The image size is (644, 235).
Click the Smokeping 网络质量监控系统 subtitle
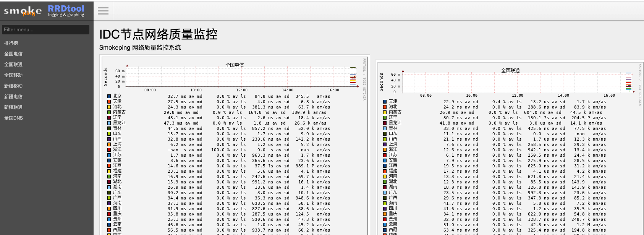pos(140,48)
